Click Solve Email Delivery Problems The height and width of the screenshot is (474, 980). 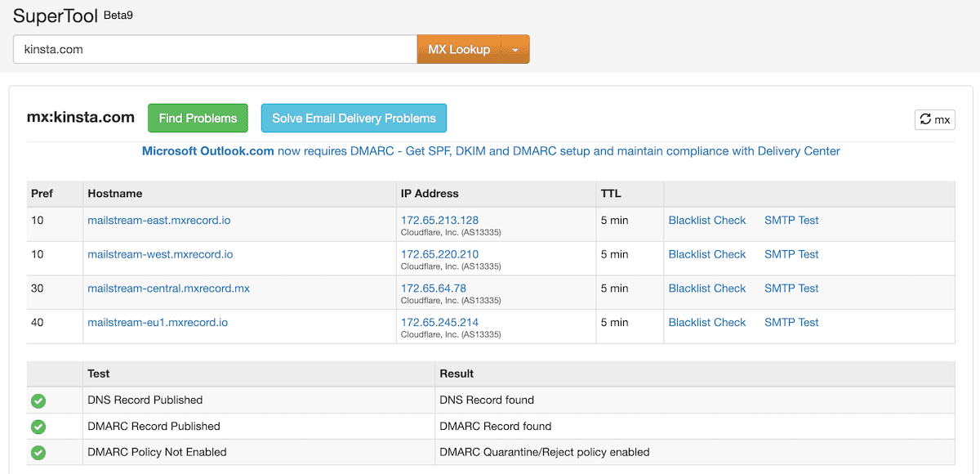(x=354, y=118)
